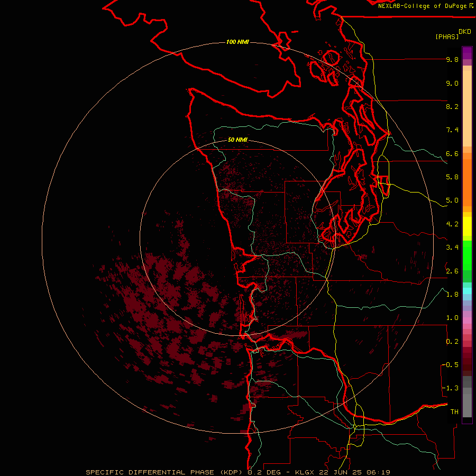
Task: Click the 06:19 timestamp in caption
Action: point(378,472)
